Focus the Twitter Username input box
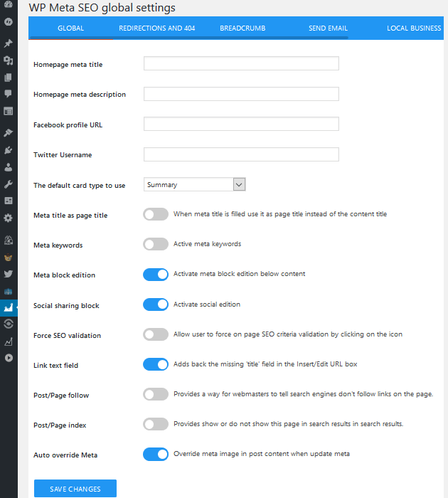This screenshot has width=448, height=498. [x=241, y=154]
